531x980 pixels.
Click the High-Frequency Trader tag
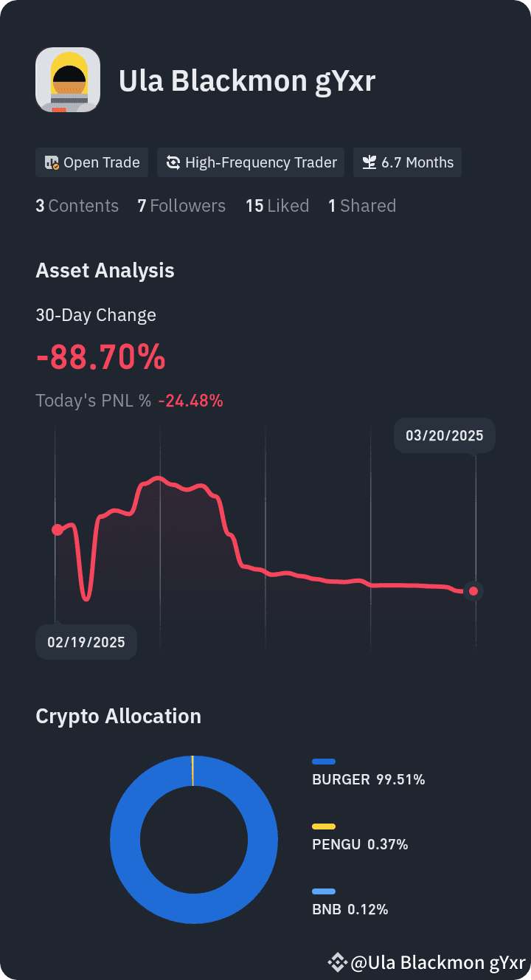click(x=251, y=162)
